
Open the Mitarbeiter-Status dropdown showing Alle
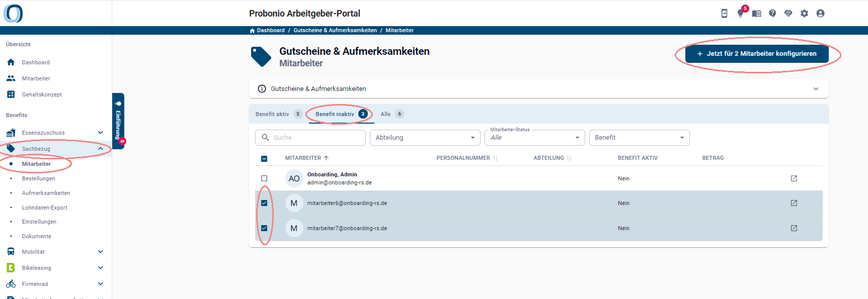click(535, 138)
